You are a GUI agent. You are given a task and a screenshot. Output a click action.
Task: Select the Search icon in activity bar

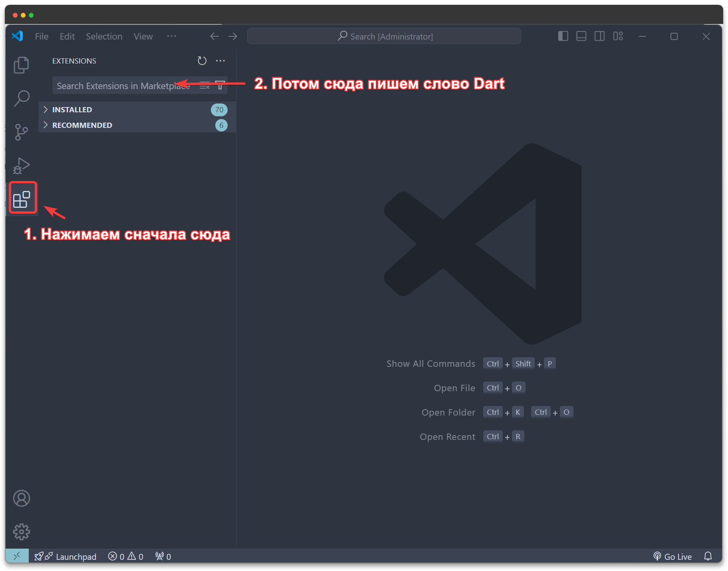pos(21,98)
